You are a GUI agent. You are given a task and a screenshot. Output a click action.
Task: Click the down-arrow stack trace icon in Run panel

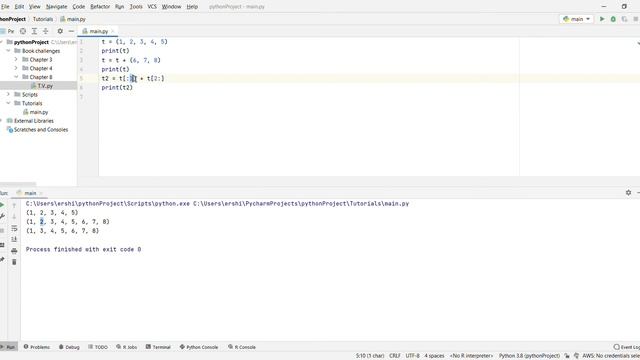(14, 216)
